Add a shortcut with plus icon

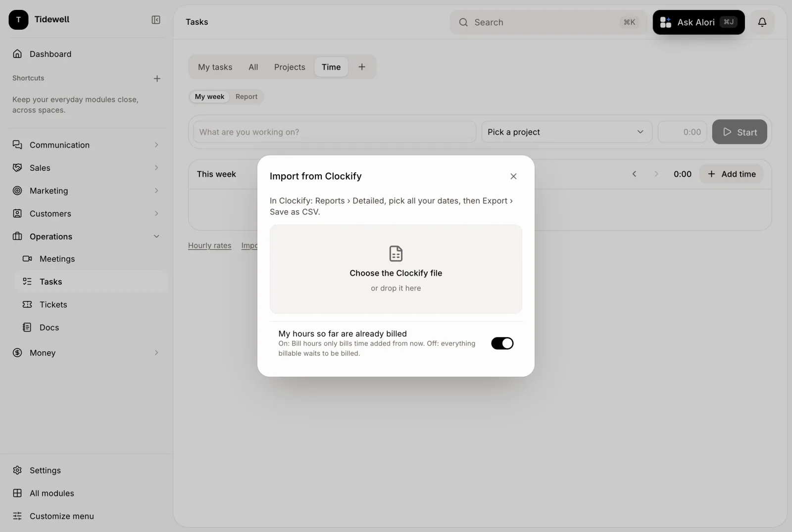pos(157,78)
